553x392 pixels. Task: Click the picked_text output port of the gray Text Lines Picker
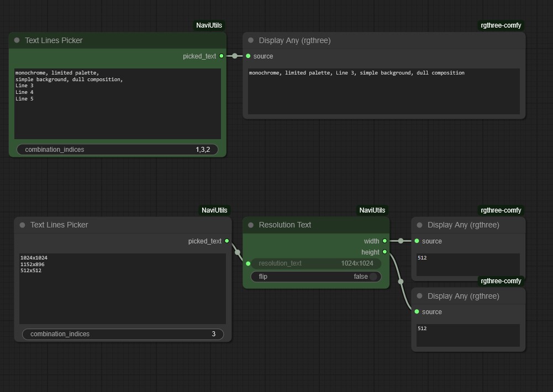pyautogui.click(x=227, y=241)
